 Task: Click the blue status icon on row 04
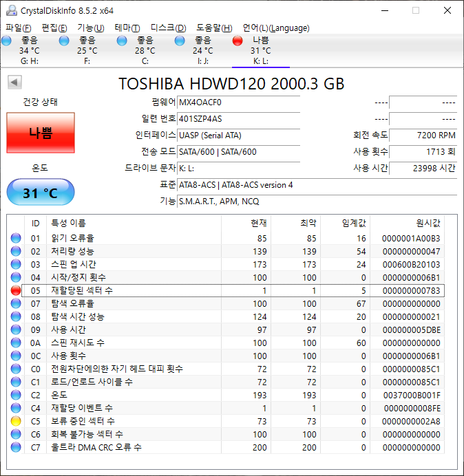click(16, 277)
